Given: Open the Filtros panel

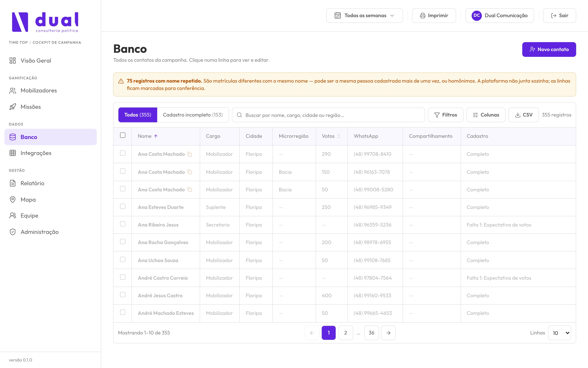Looking at the screenshot, I should 445,115.
